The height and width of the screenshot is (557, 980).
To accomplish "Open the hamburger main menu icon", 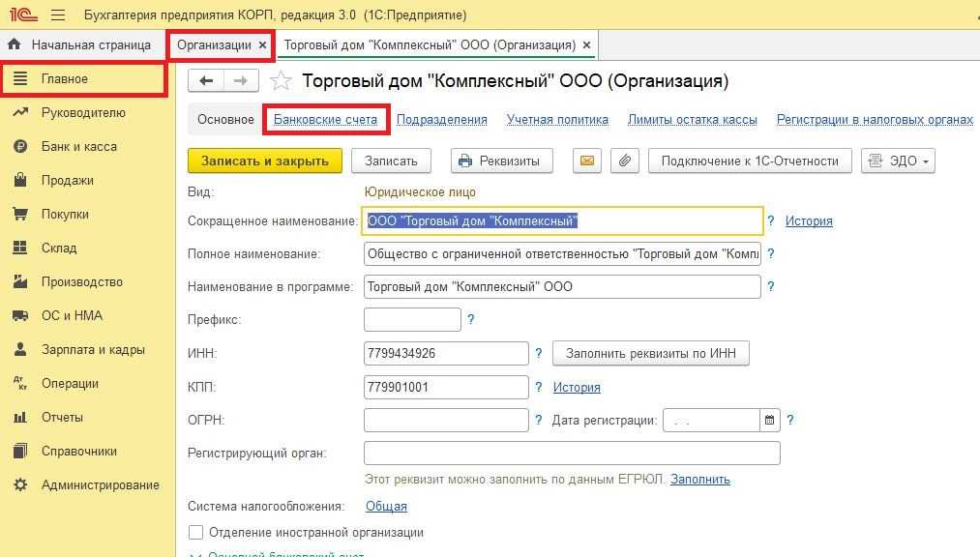I will [57, 15].
